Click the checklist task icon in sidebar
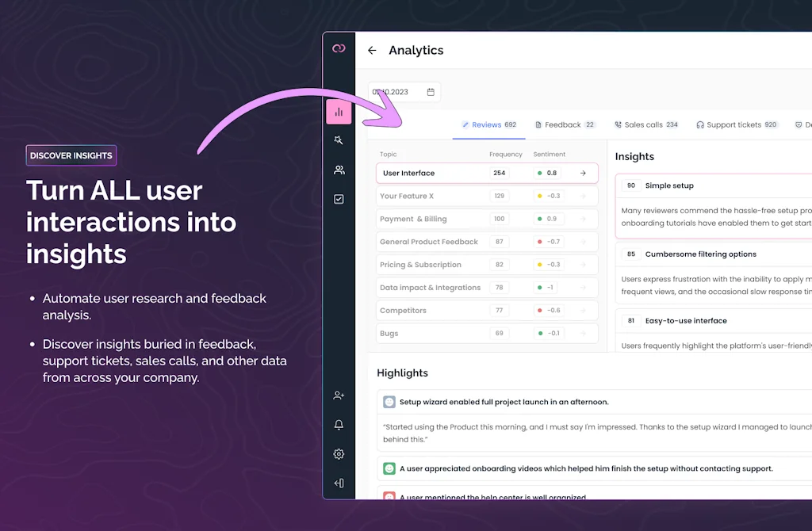 [339, 199]
